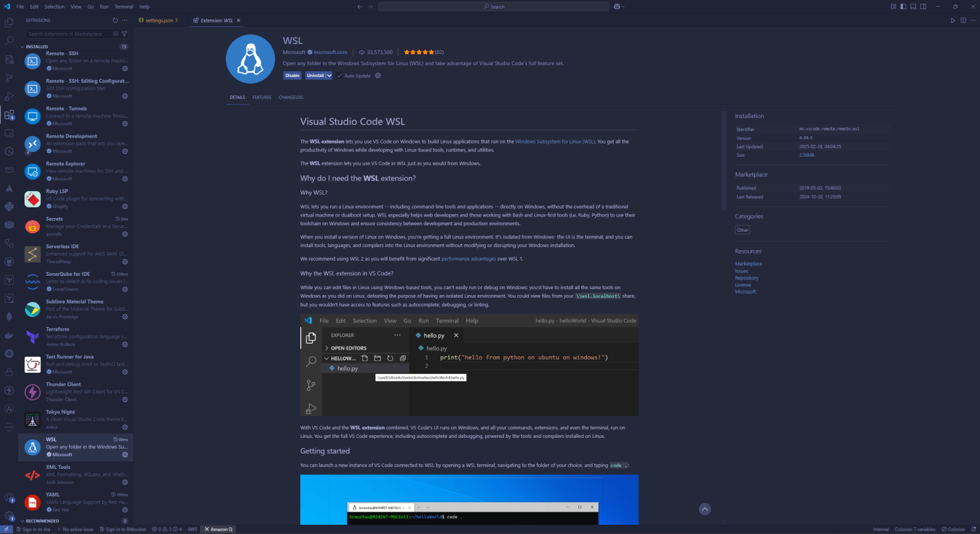Click the Run play icon in editor toolbar
Image resolution: width=980 pixels, height=534 pixels.
click(x=953, y=20)
